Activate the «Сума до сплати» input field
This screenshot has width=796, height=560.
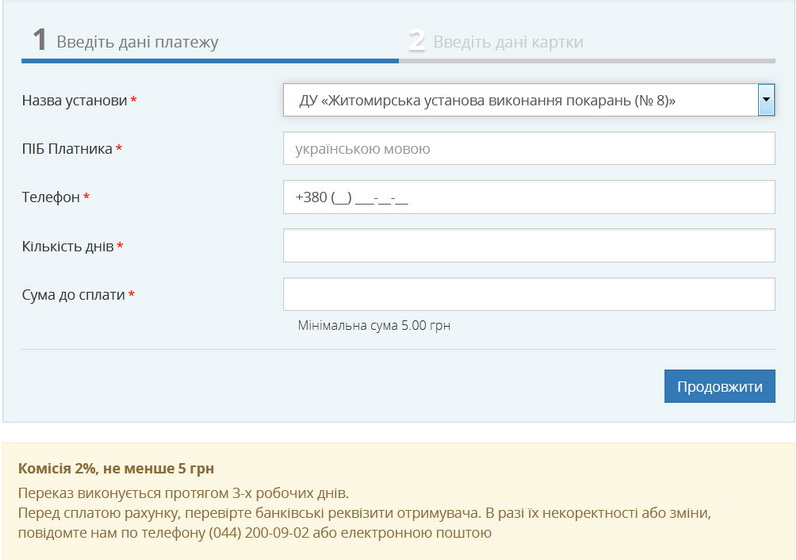point(529,294)
